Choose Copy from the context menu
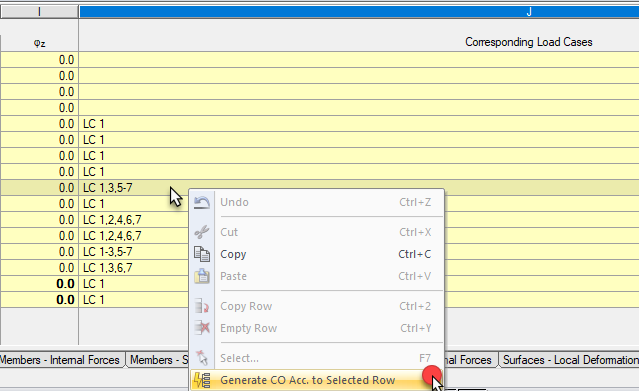639x391 pixels. pyautogui.click(x=317, y=254)
